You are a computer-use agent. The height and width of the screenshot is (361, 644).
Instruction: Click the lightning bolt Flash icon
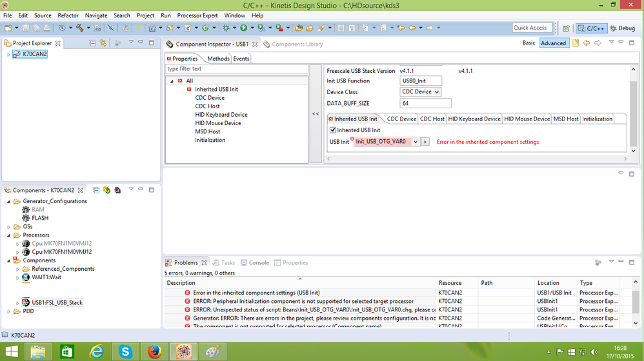point(138,28)
